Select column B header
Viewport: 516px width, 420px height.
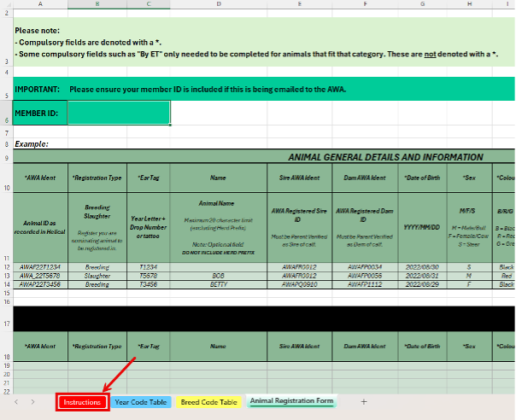point(97,4)
